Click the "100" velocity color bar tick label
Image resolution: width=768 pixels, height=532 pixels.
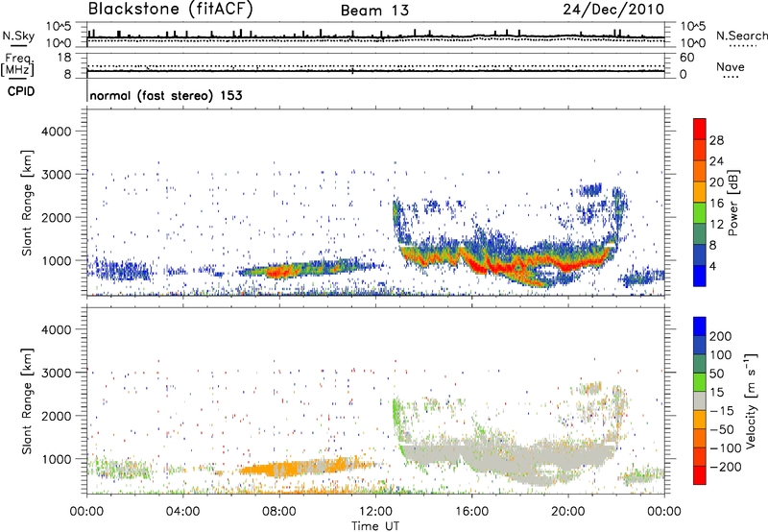point(721,354)
